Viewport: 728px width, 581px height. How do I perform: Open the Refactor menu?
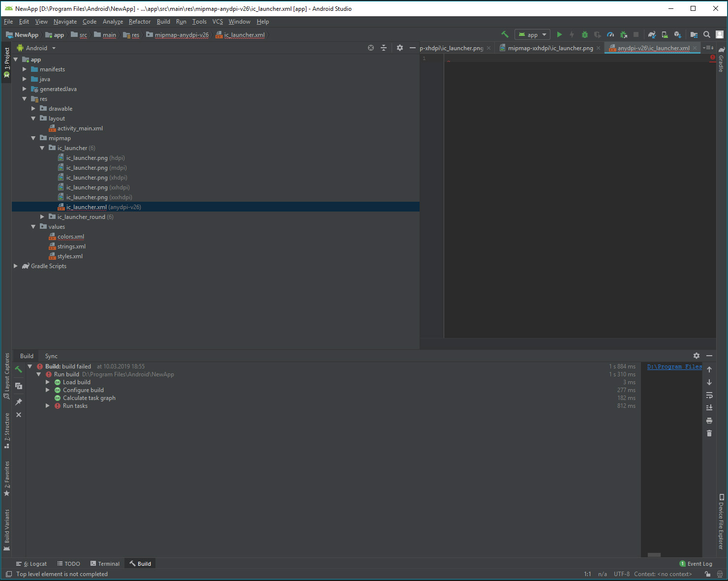139,22
